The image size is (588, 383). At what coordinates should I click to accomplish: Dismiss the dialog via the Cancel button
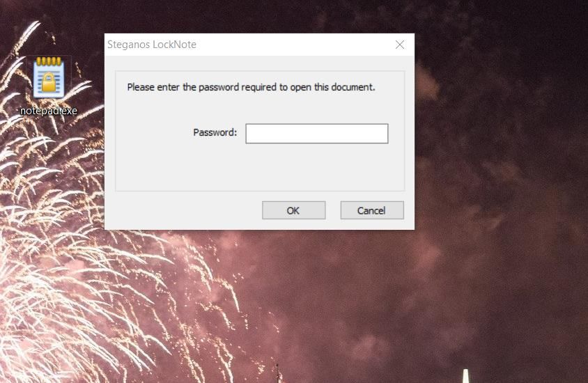372,210
